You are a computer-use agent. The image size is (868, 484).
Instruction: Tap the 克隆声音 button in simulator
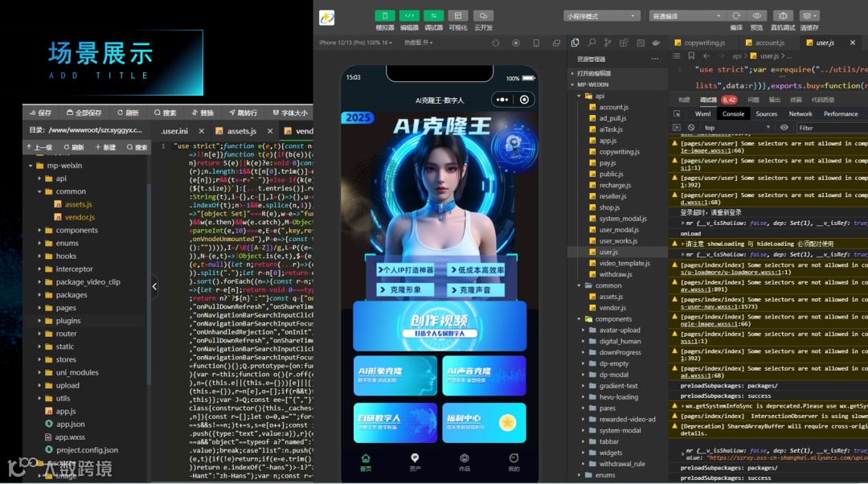coord(476,289)
